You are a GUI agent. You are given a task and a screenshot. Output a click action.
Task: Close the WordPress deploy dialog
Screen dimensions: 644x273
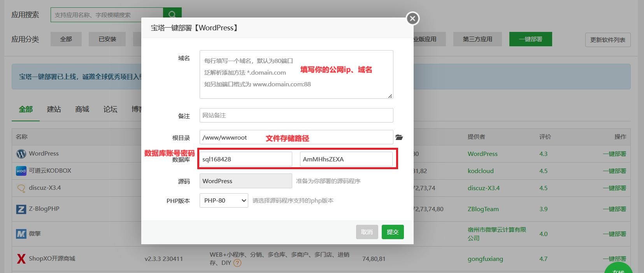click(x=412, y=18)
